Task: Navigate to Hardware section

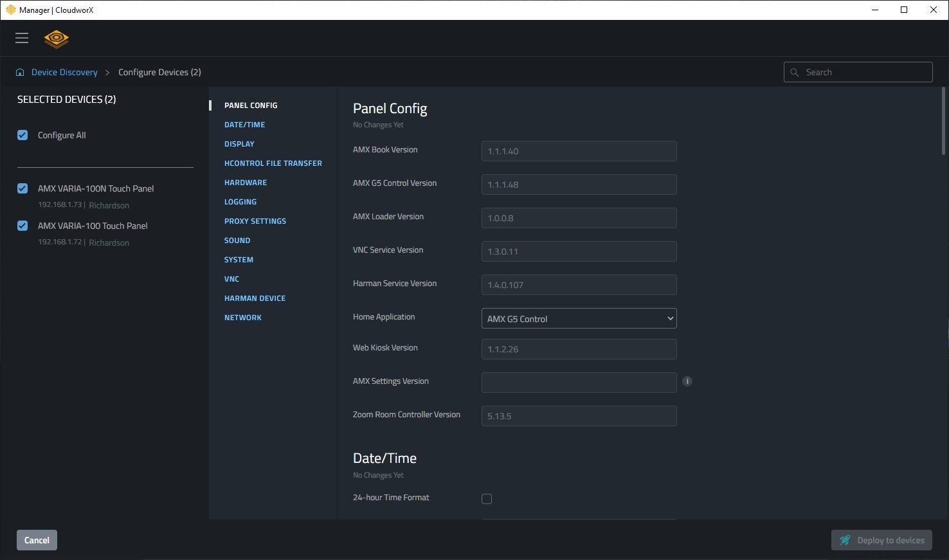Action: pyautogui.click(x=246, y=183)
